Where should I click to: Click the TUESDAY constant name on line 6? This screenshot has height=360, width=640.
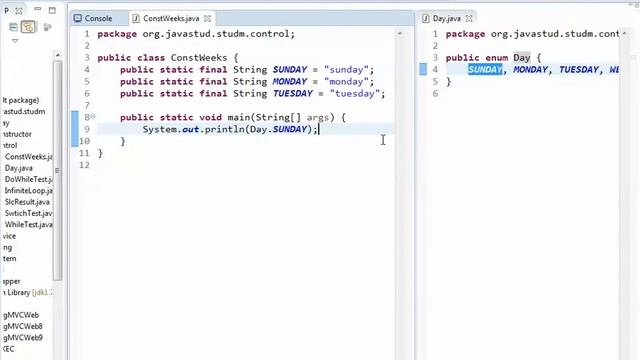pyautogui.click(x=293, y=93)
